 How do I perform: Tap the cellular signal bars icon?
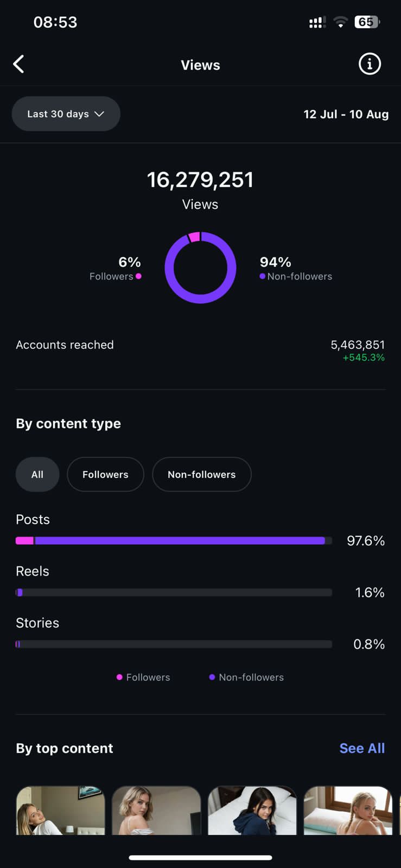point(317,22)
